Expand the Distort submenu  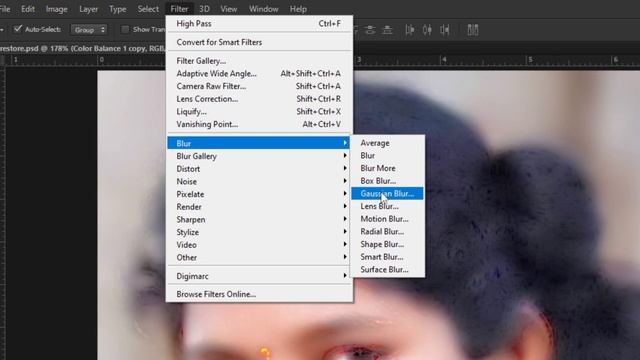pyautogui.click(x=259, y=169)
